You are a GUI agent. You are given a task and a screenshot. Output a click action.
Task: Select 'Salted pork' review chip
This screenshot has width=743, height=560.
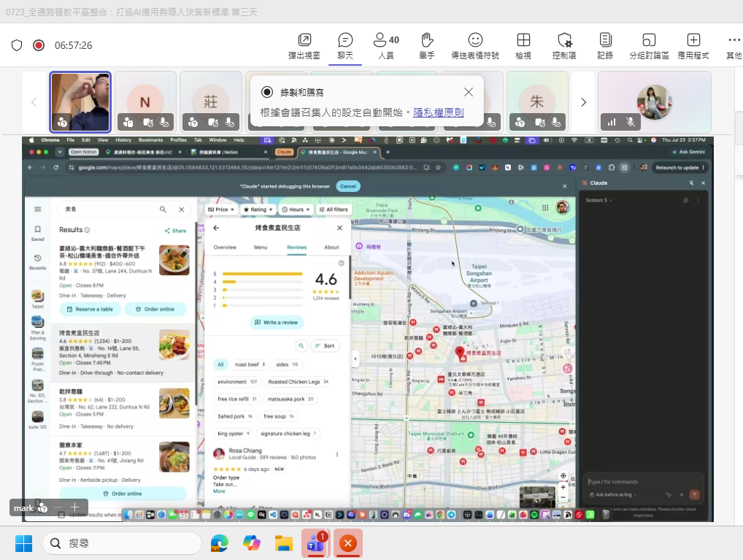click(x=234, y=416)
